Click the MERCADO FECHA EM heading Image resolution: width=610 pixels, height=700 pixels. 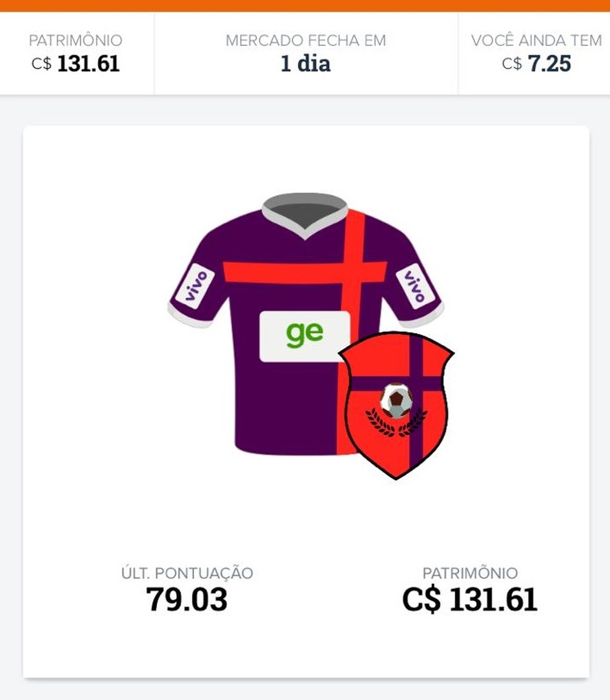(306, 41)
